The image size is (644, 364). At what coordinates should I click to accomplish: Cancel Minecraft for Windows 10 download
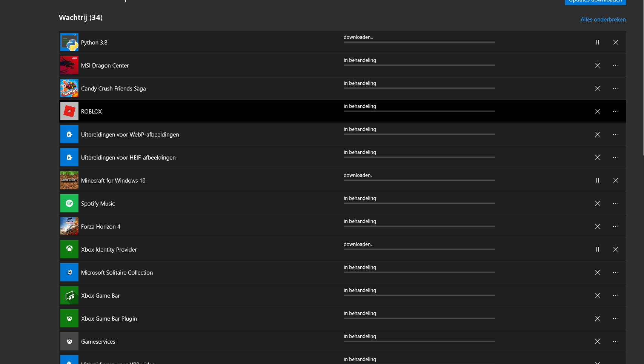616,180
